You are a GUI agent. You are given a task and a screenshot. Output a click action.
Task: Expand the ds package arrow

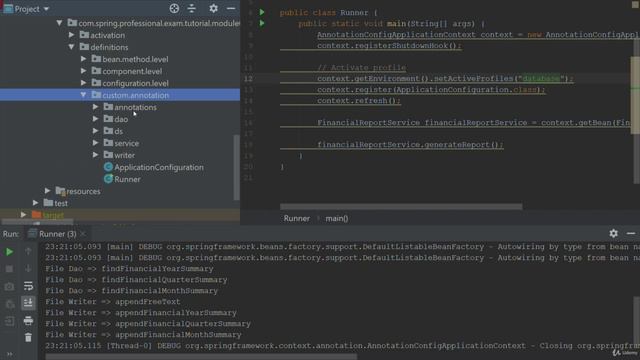tap(95, 131)
